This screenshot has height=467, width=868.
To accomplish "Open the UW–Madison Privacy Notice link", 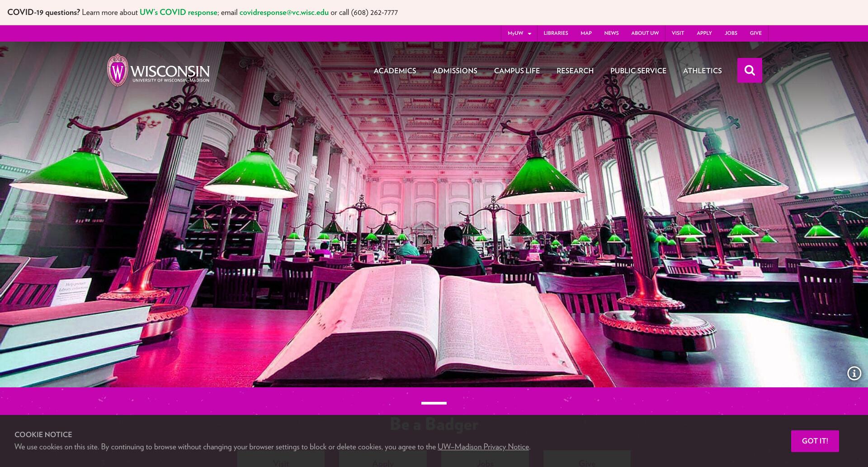I will (x=483, y=447).
